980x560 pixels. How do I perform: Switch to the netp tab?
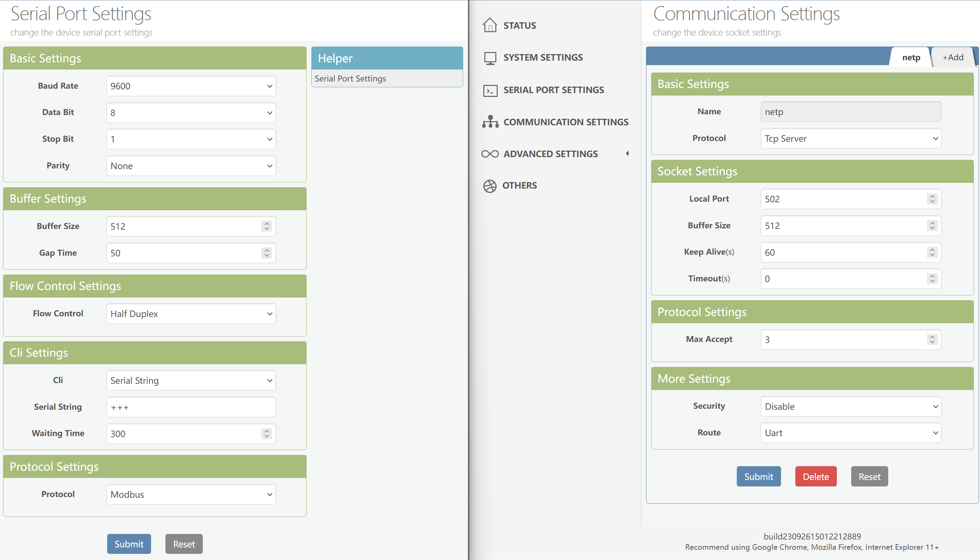(911, 57)
